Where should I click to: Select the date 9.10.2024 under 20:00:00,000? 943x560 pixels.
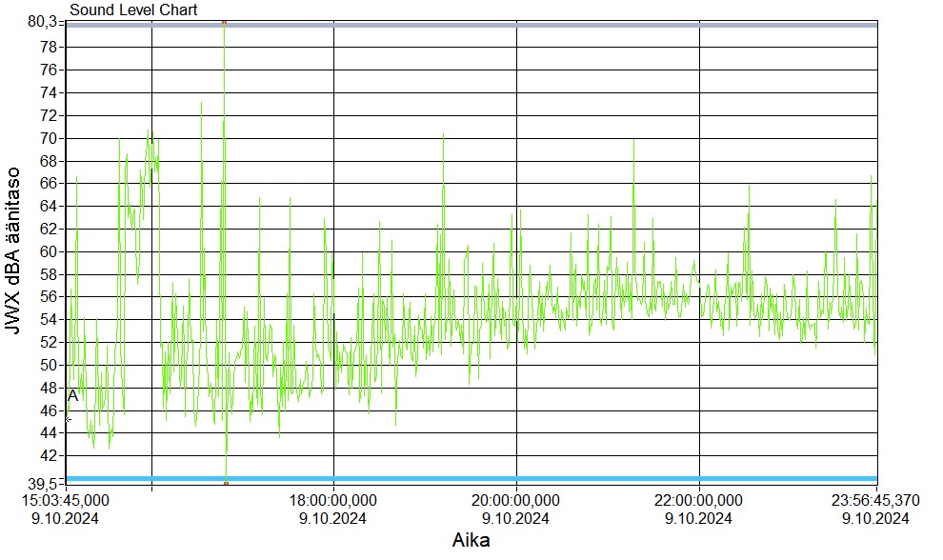tap(515, 518)
